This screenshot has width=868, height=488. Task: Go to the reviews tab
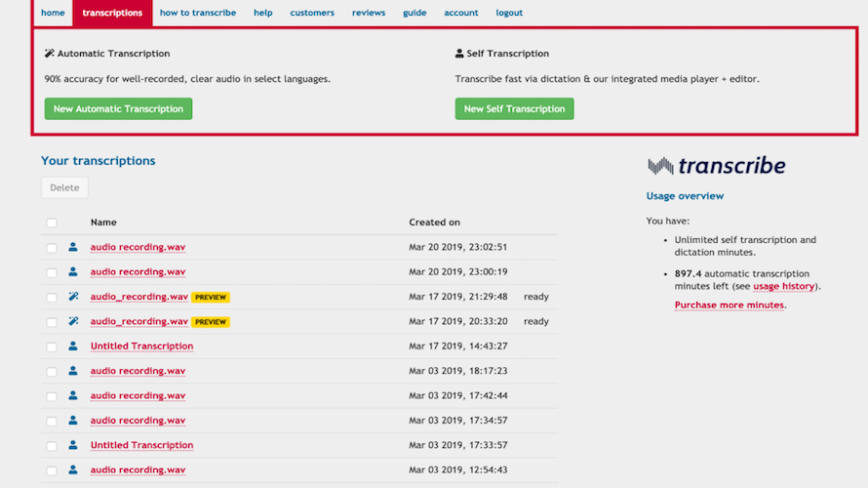(x=368, y=13)
